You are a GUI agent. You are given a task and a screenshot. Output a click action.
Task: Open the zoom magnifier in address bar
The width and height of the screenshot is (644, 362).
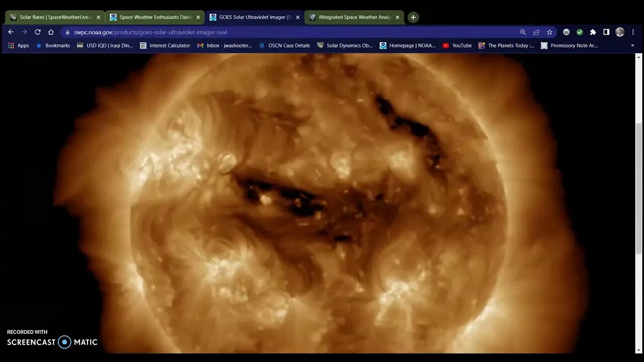coord(523,32)
